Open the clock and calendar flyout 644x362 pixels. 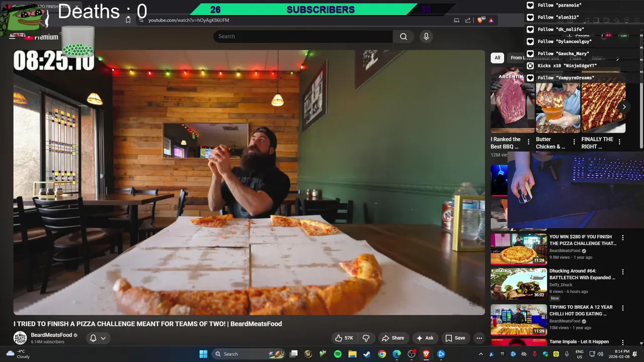(618, 354)
